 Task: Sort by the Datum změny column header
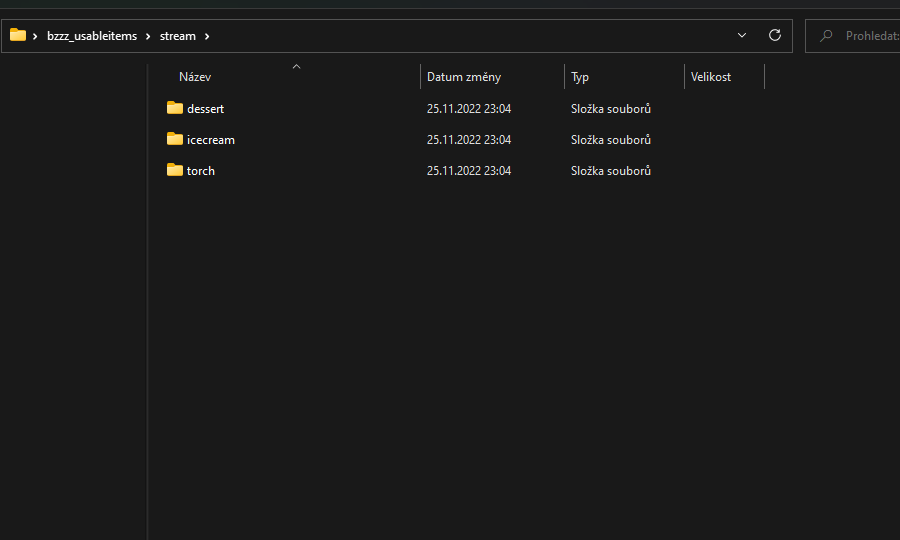[464, 77]
